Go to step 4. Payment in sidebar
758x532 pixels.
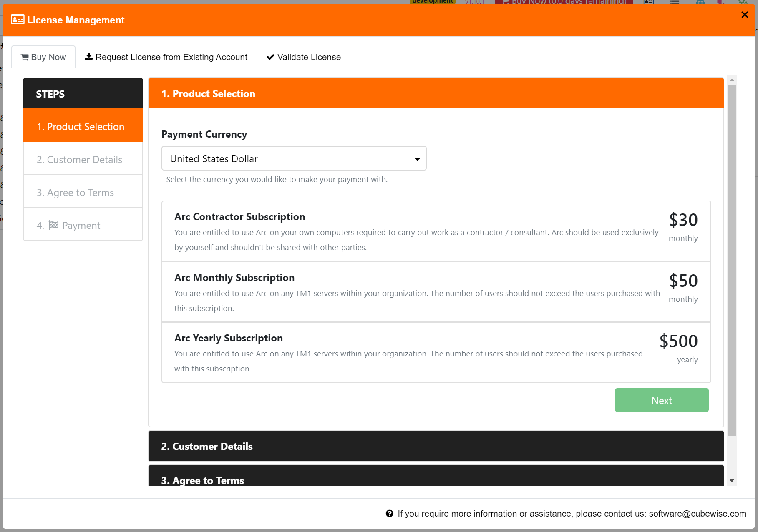tap(83, 225)
